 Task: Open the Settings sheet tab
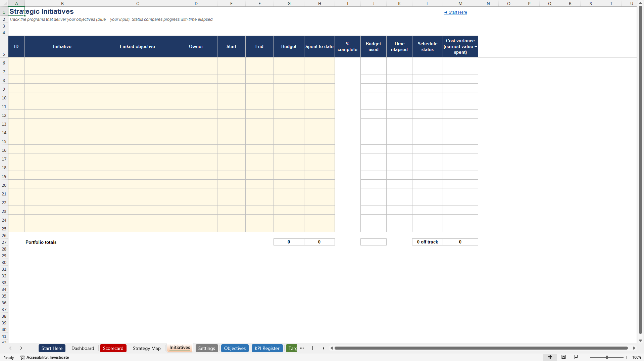tap(206, 348)
